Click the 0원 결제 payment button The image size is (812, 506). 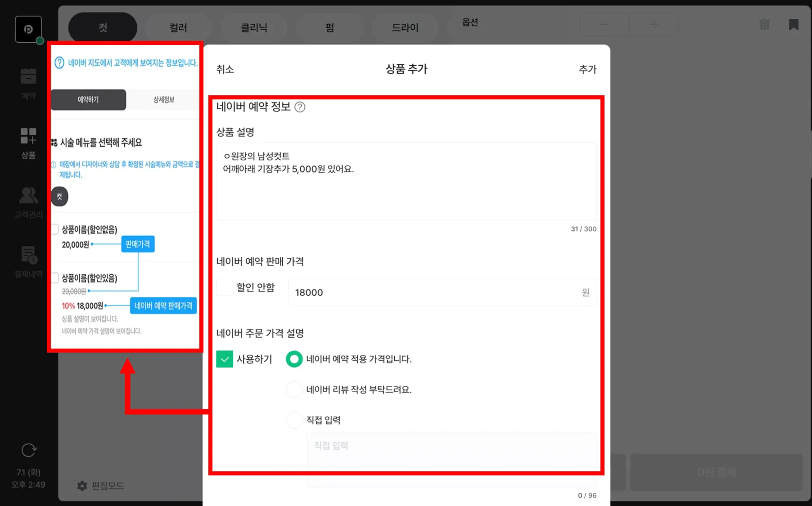(x=716, y=472)
